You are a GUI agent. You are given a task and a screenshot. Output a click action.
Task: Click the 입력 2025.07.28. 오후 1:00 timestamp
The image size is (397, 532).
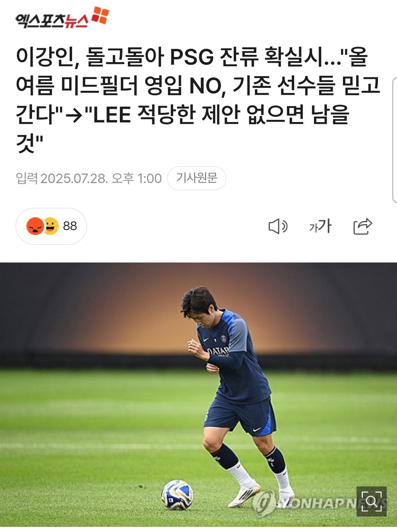tap(89, 178)
